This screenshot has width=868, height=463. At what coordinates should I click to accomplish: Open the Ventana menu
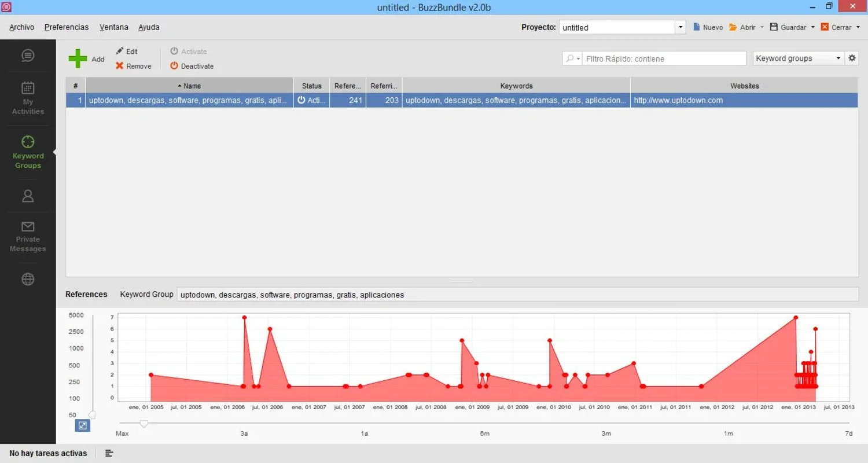click(x=114, y=27)
